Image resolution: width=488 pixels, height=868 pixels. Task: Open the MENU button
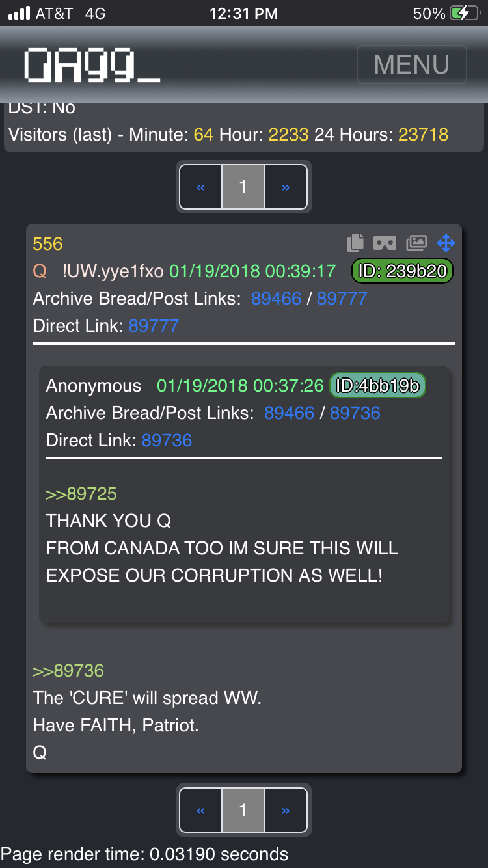click(412, 64)
